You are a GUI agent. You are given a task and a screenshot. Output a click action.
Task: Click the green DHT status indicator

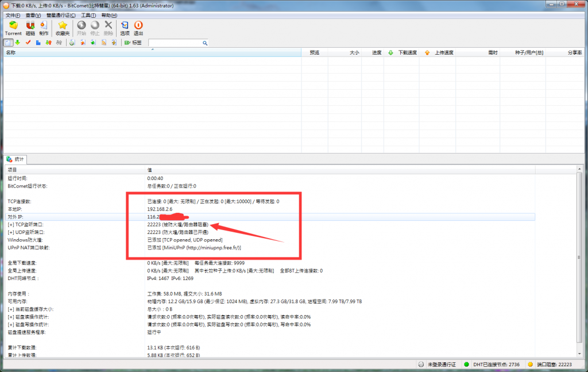[466, 365]
